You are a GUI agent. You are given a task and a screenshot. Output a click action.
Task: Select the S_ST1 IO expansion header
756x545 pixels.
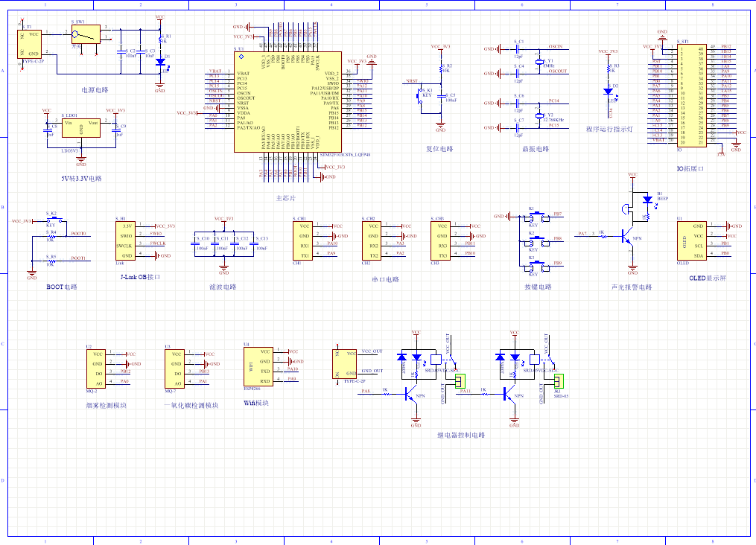coord(692,95)
